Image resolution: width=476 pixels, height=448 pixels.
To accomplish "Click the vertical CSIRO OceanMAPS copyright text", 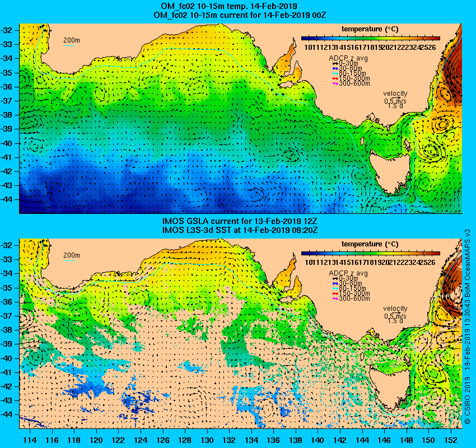I will pyautogui.click(x=467, y=326).
